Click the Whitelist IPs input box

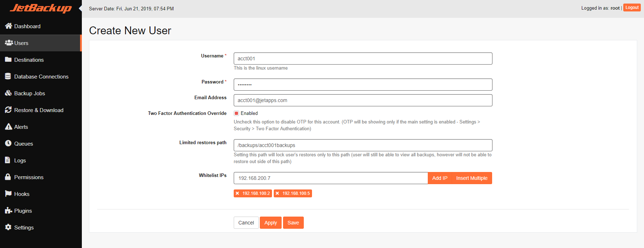[331, 178]
